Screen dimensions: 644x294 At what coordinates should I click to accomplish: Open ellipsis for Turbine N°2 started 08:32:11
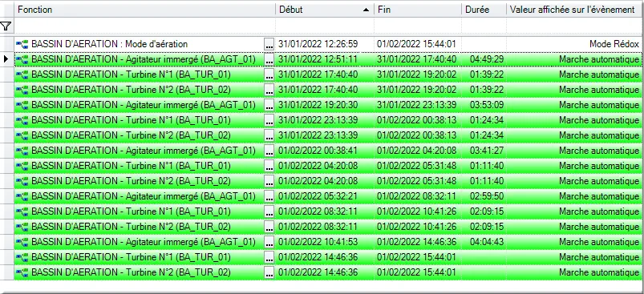(269, 227)
